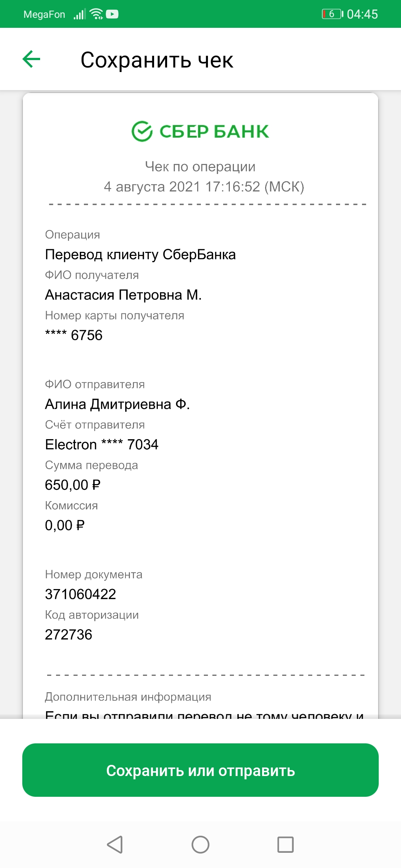
Task: Tap the Android home circle button
Action: (x=200, y=845)
